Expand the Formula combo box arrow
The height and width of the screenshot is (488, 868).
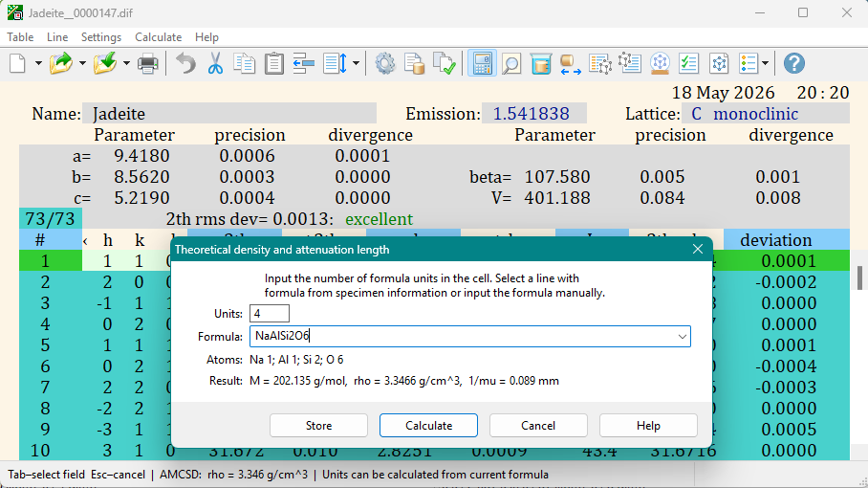tap(682, 336)
